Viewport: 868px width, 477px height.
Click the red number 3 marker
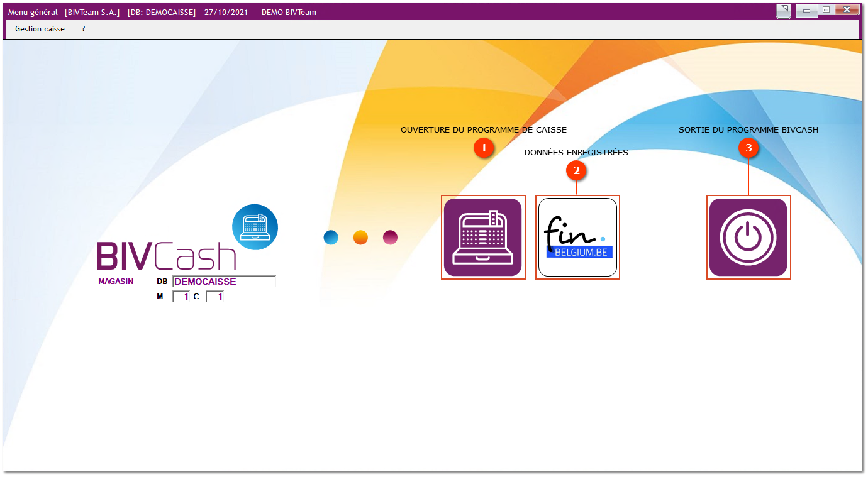coord(748,148)
